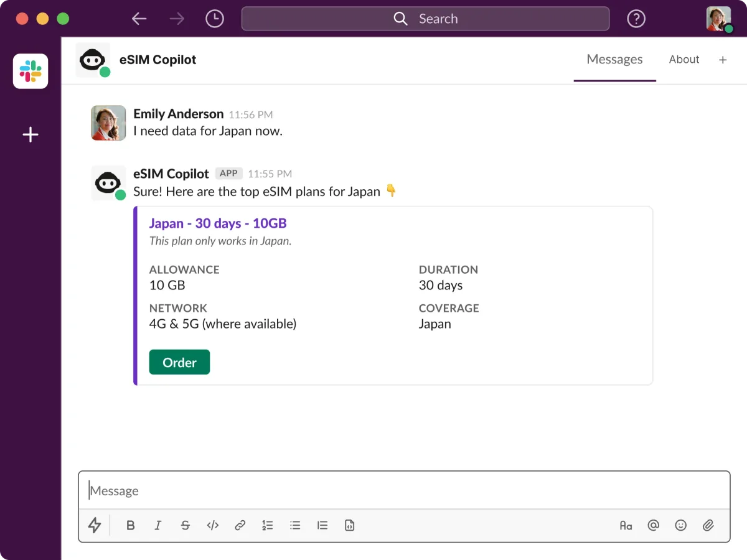Click the Emily Anderson sender name
747x560 pixels.
(178, 114)
